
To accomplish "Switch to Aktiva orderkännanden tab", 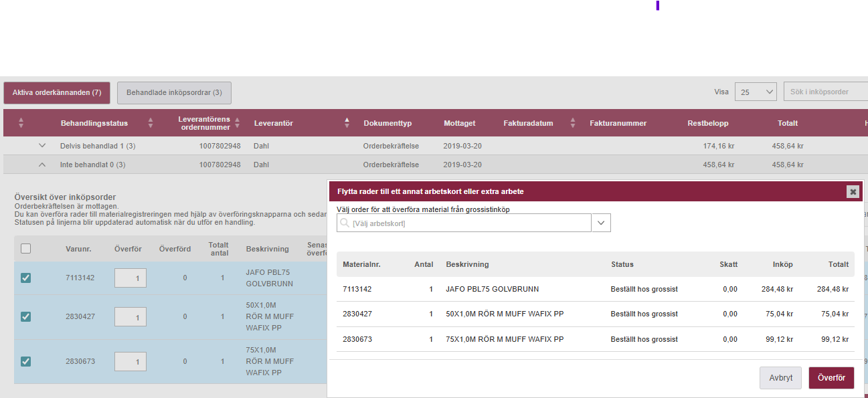I will coord(57,93).
